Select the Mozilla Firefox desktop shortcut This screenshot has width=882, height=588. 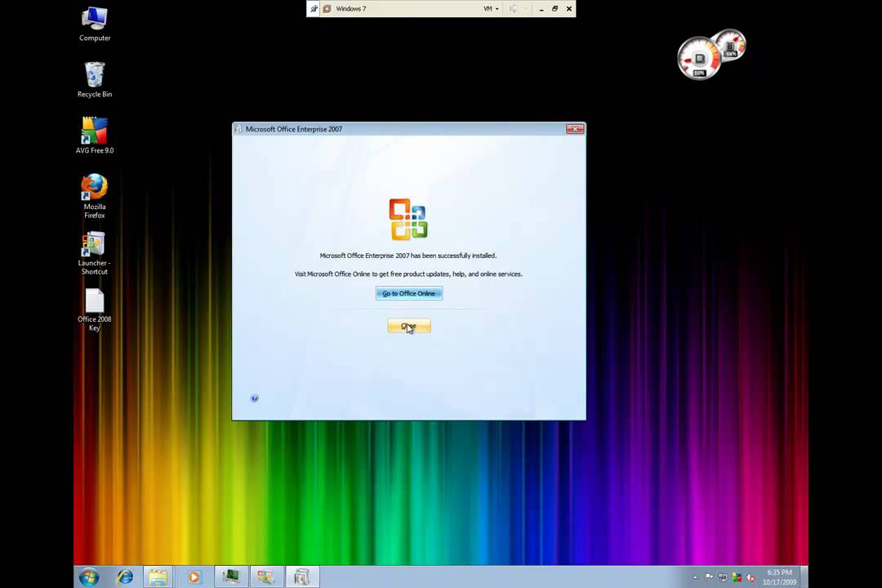click(x=95, y=196)
